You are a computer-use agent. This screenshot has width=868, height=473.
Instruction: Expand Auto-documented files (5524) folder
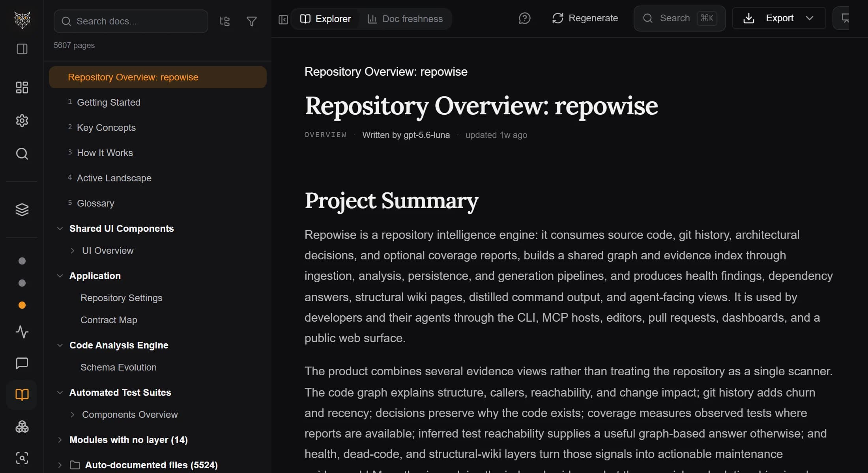tap(60, 465)
